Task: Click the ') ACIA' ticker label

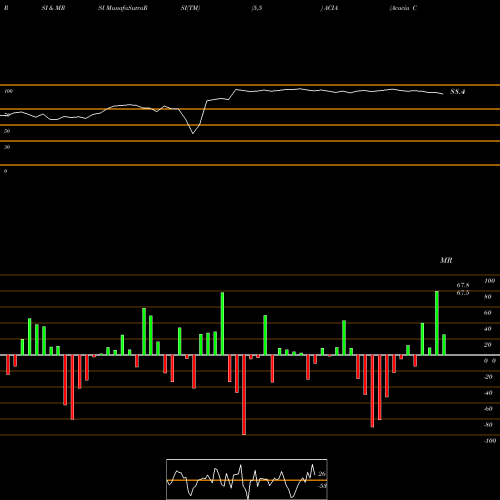Action: [x=329, y=8]
